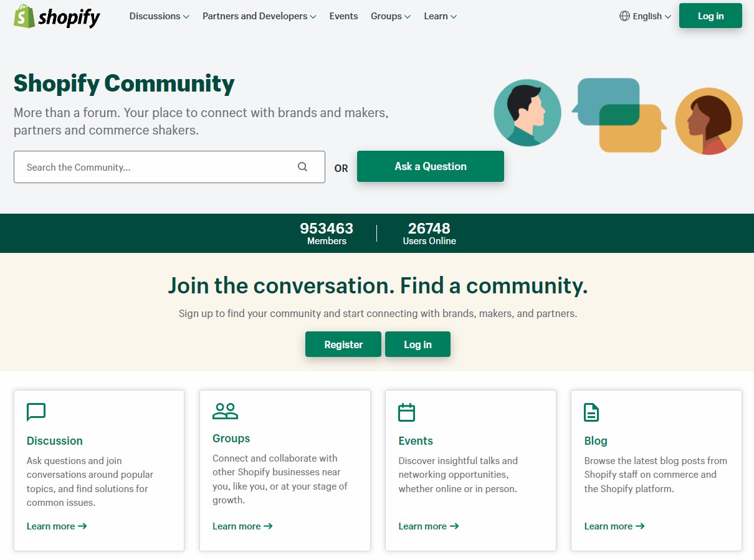
Task: Expand the Learn menu
Action: click(x=440, y=16)
